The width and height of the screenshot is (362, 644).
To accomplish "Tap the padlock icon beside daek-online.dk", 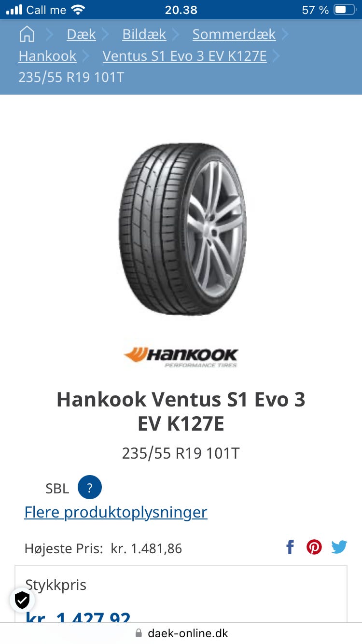I will coord(139,633).
